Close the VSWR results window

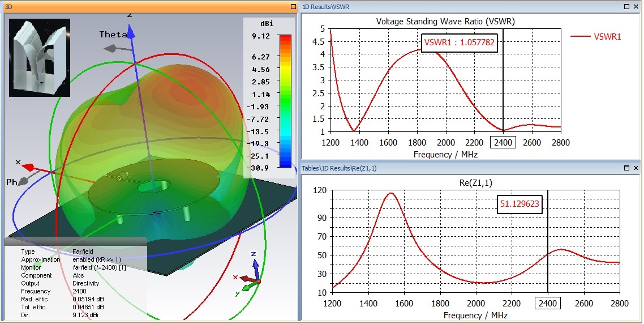tap(636, 7)
